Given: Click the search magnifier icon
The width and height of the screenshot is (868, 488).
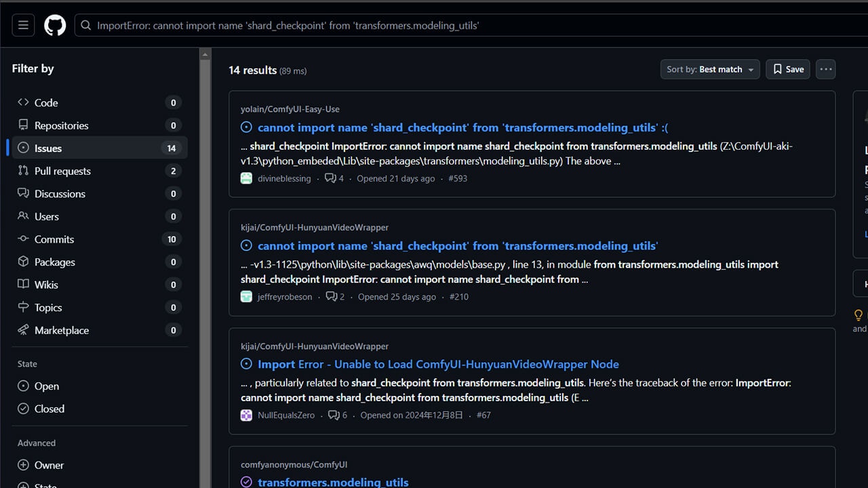Looking at the screenshot, I should pos(86,26).
